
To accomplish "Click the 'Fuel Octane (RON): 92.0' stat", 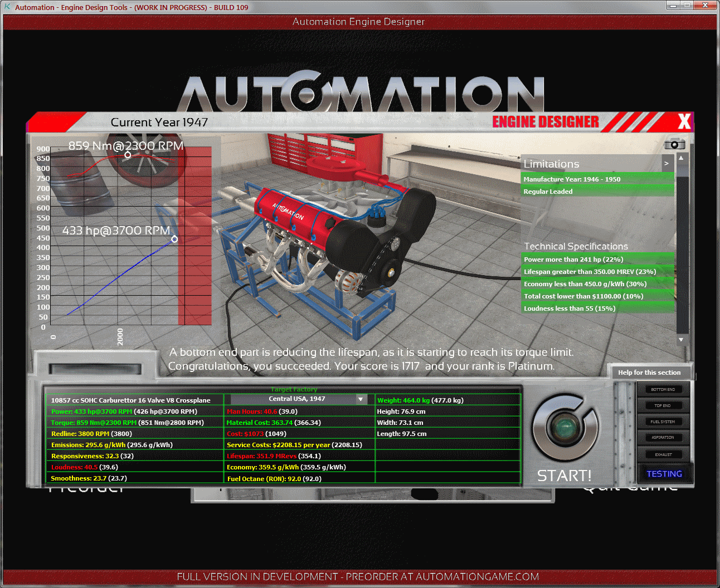I will pos(299,478).
